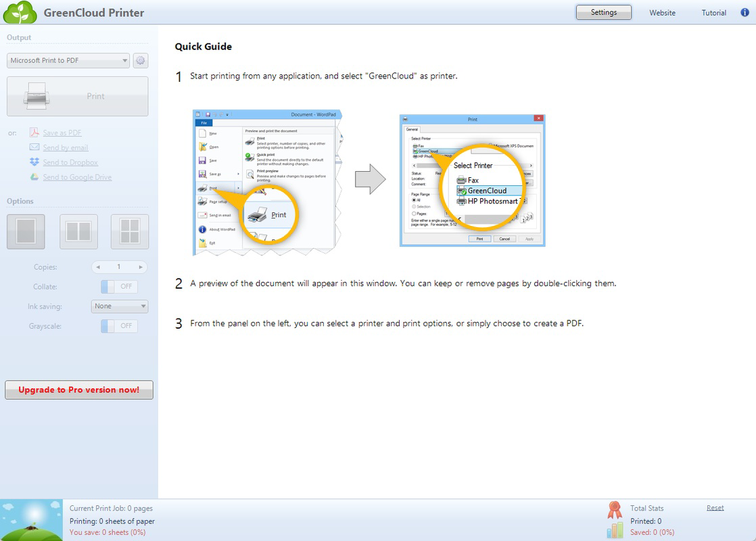Select one page per sheet layout

point(26,232)
